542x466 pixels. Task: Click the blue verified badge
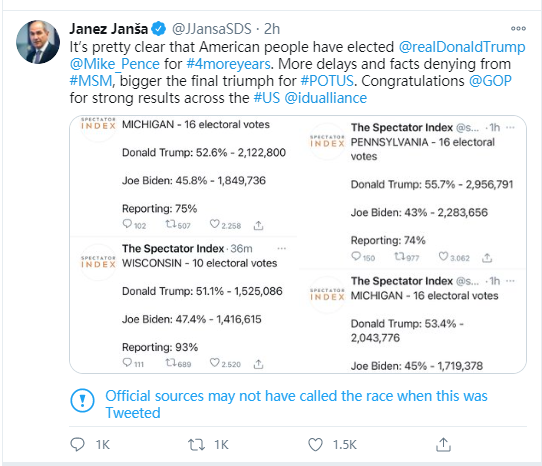coord(159,29)
